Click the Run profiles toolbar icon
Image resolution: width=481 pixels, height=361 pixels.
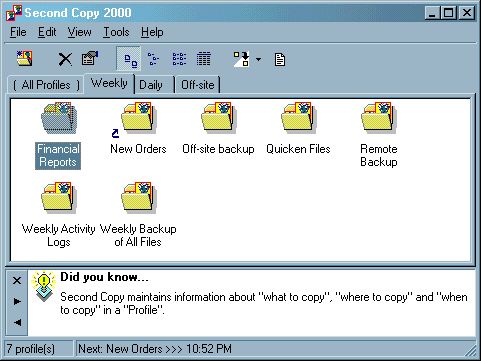(x=242, y=59)
